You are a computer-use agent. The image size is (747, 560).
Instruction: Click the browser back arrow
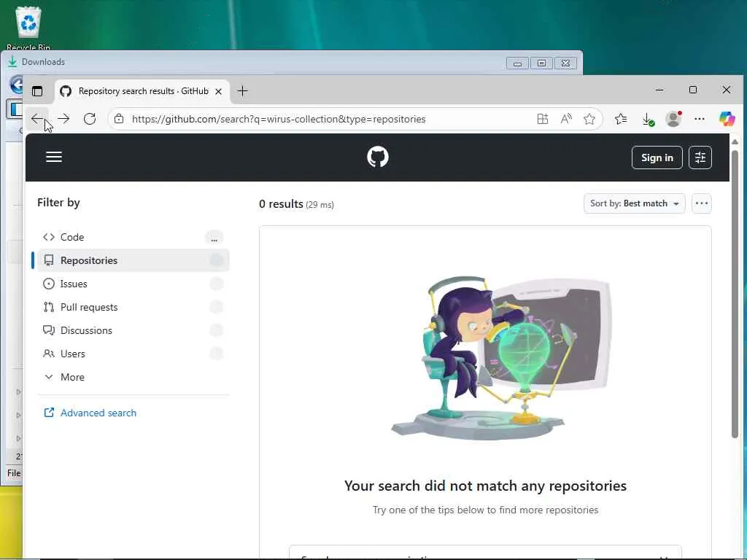click(38, 119)
